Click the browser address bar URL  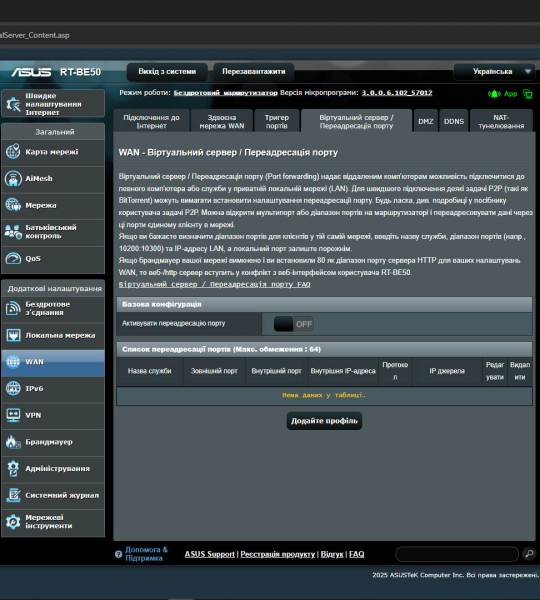point(35,35)
